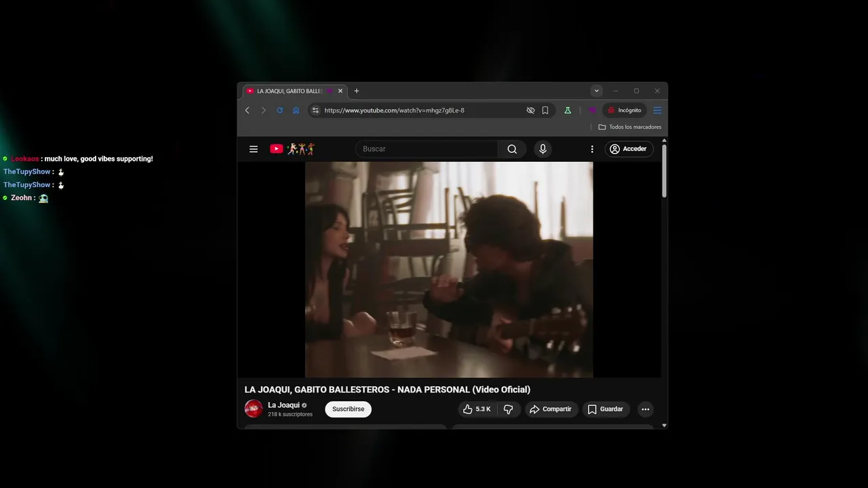Click the video title NADA PERSONAL text
Viewport: 868px width, 488px height.
[433, 390]
